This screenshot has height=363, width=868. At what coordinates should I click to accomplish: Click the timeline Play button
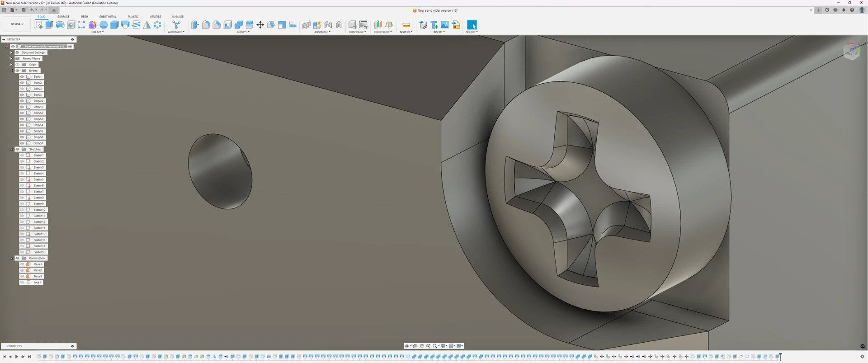tap(17, 357)
